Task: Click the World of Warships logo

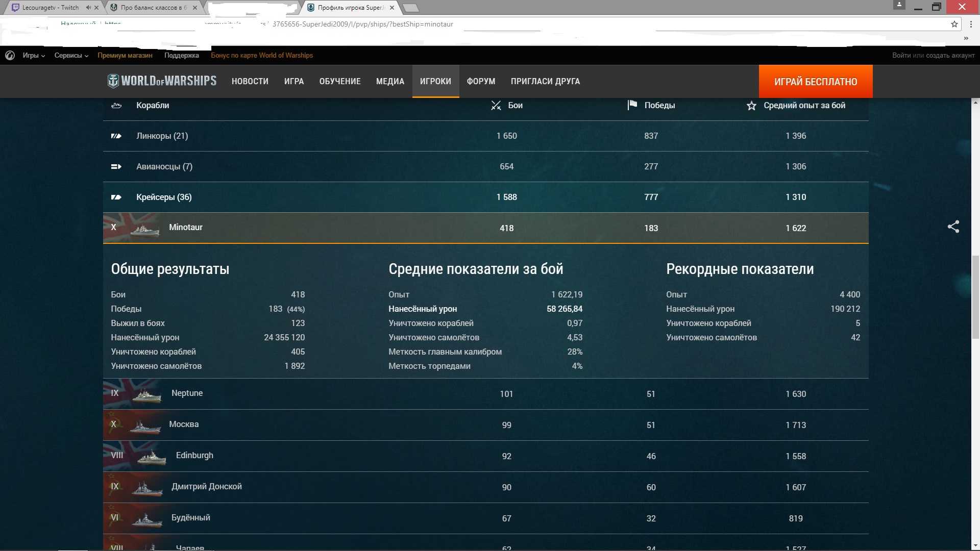Action: pos(162,81)
